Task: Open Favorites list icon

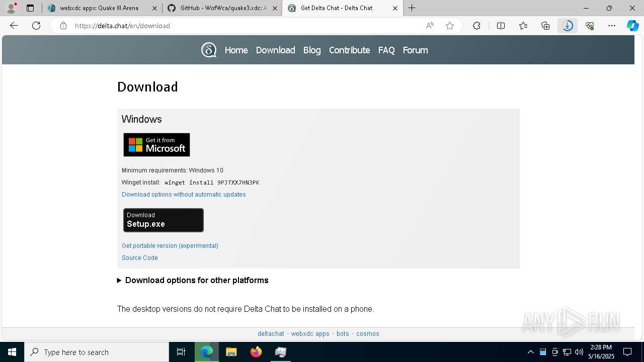Action: click(x=523, y=26)
